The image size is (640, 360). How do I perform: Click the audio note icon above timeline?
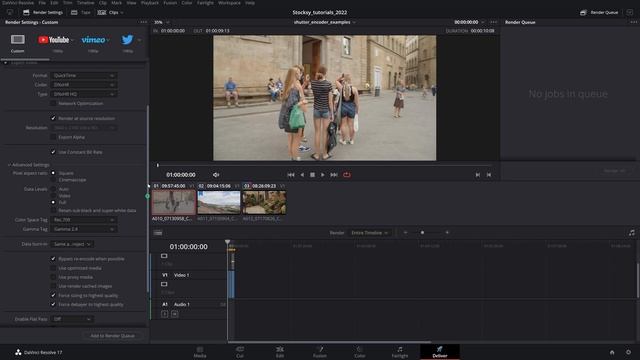tap(631, 233)
